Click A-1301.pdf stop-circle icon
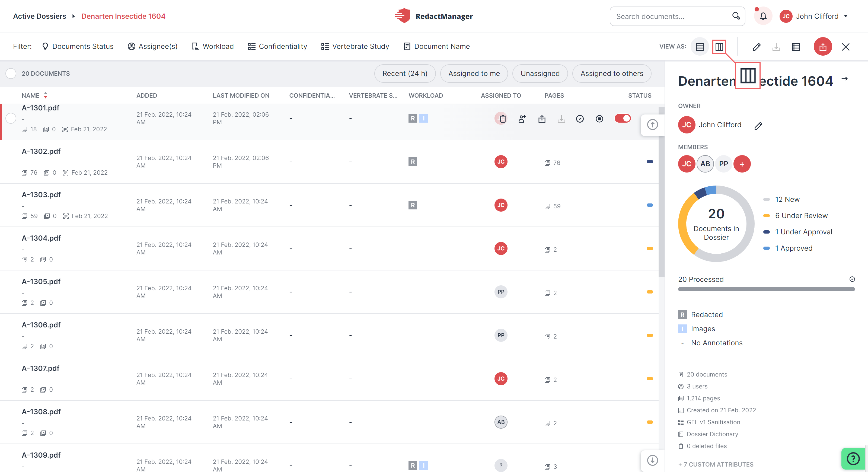Screen dimensions: 868x472 [x=599, y=119]
